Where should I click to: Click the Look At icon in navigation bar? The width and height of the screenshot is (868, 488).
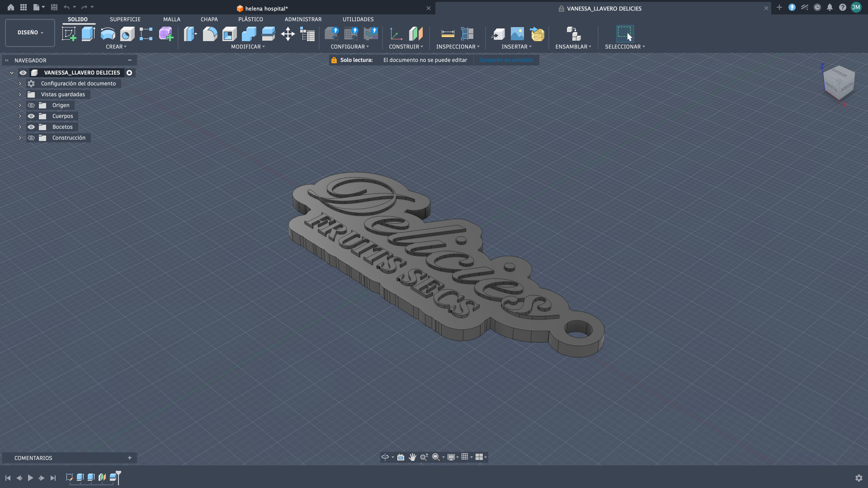point(401,457)
